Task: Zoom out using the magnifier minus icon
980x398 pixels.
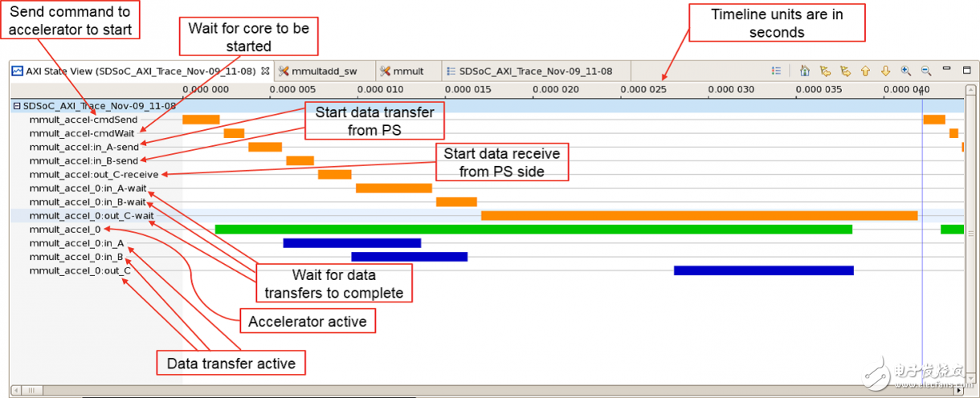Action: point(926,71)
